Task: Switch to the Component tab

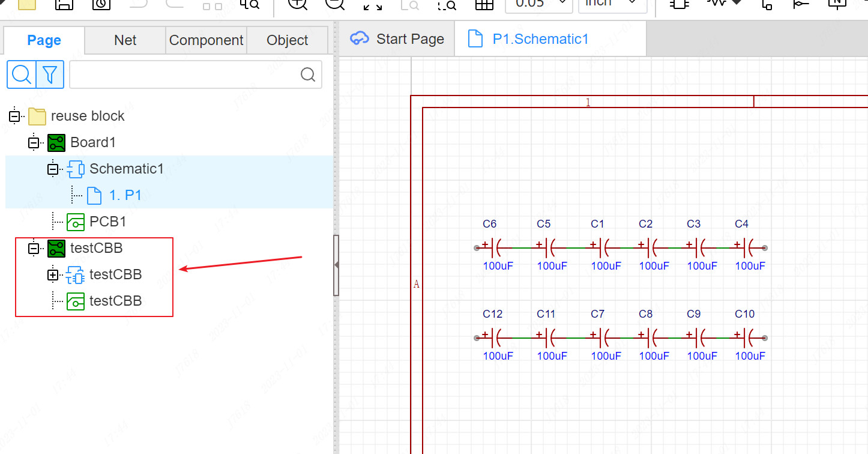Action: (206, 40)
